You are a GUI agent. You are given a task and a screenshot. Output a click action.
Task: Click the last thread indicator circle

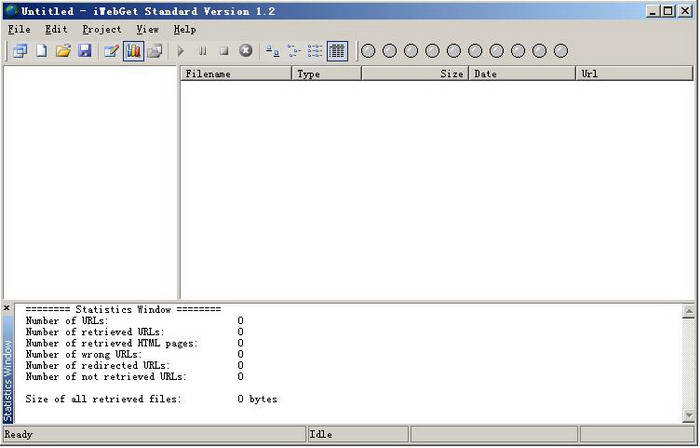click(x=561, y=51)
